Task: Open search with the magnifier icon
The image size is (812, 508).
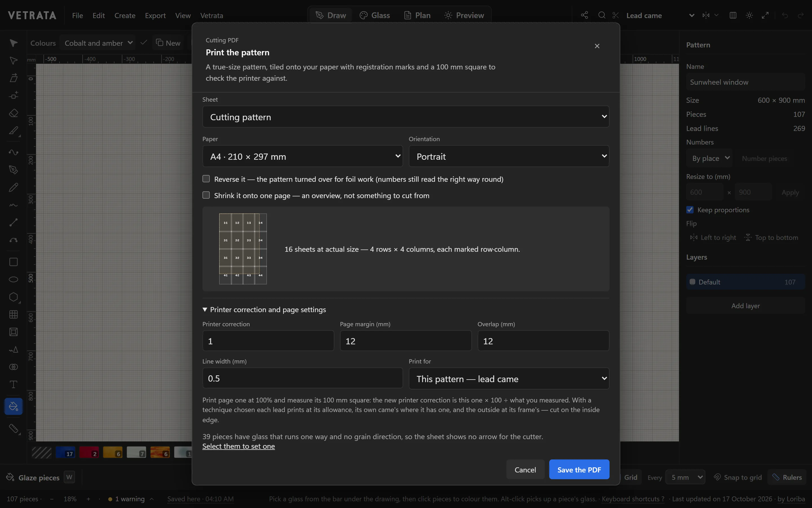Action: pos(602,15)
